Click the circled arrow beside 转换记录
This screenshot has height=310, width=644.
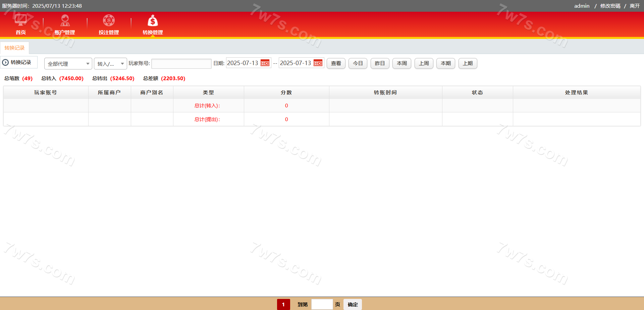pyautogui.click(x=5, y=62)
